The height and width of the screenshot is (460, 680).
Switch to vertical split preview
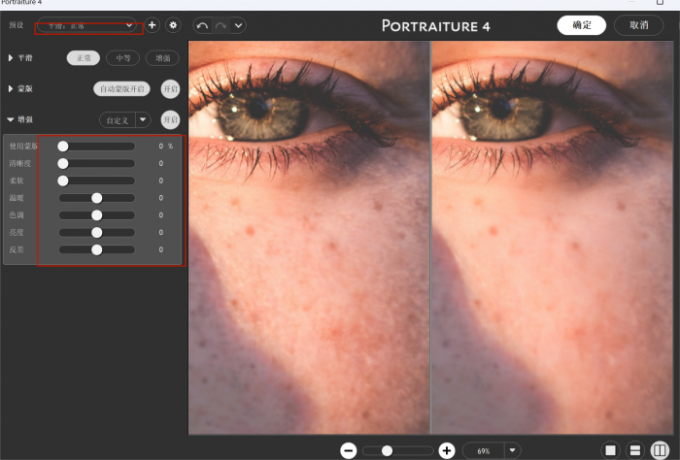[660, 450]
